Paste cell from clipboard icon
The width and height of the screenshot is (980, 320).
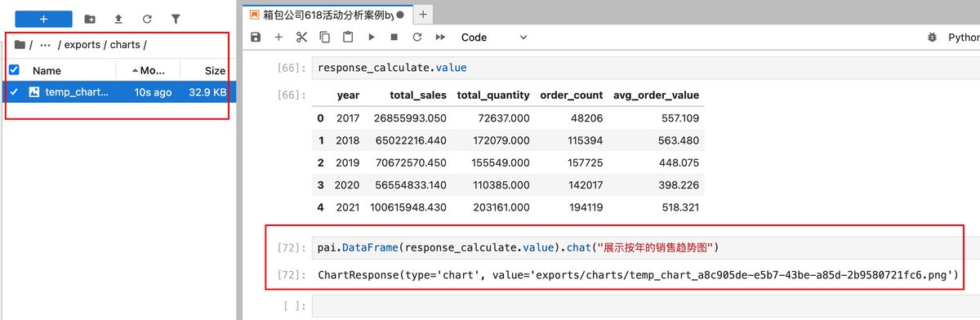(348, 38)
